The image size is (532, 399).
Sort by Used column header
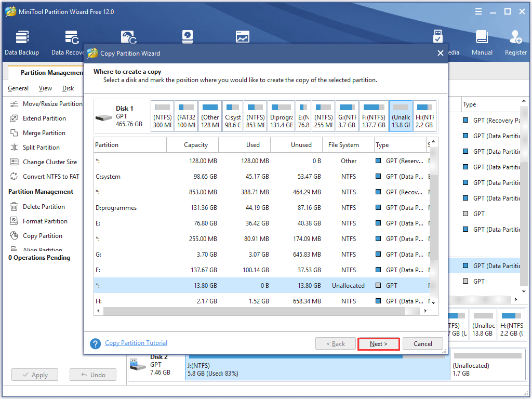pyautogui.click(x=245, y=145)
